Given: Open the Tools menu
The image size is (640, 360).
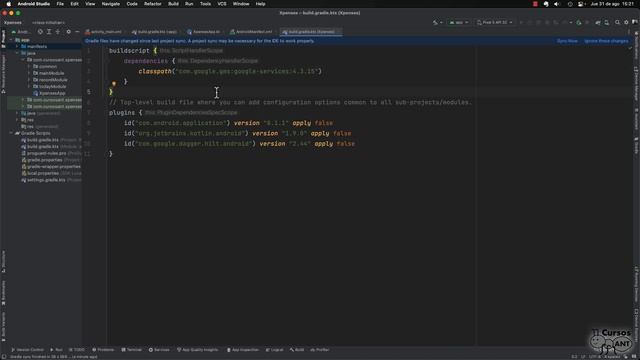Looking at the screenshot, I should [x=205, y=4].
